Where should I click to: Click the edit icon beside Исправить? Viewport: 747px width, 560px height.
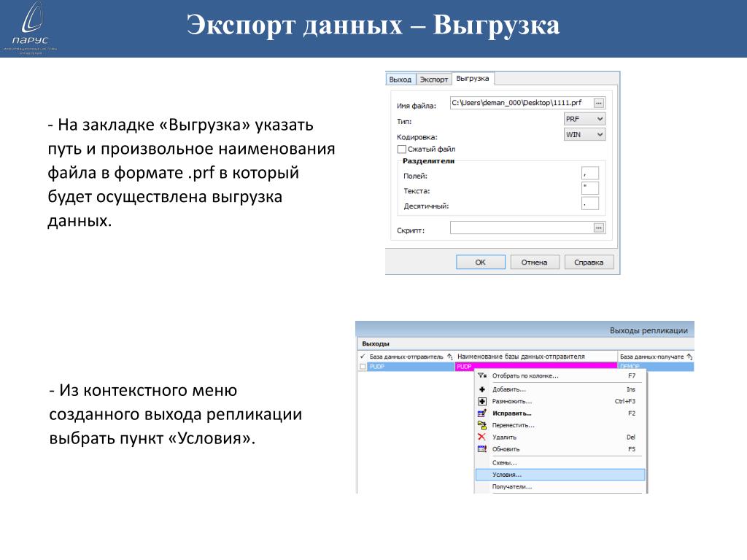482,413
